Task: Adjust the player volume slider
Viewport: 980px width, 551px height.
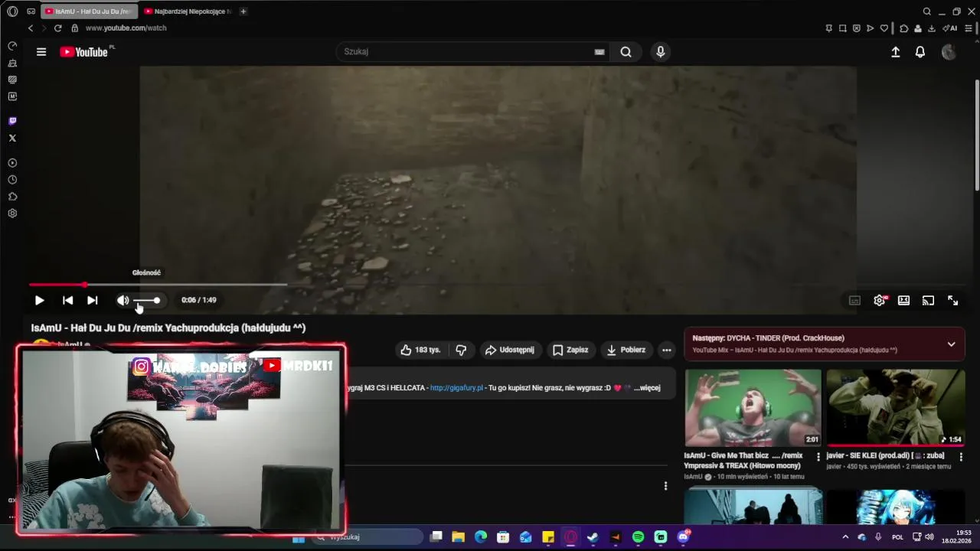Action: pyautogui.click(x=147, y=301)
